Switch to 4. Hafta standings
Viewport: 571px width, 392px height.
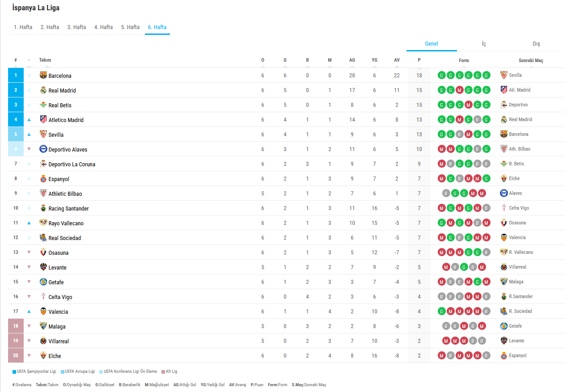104,27
